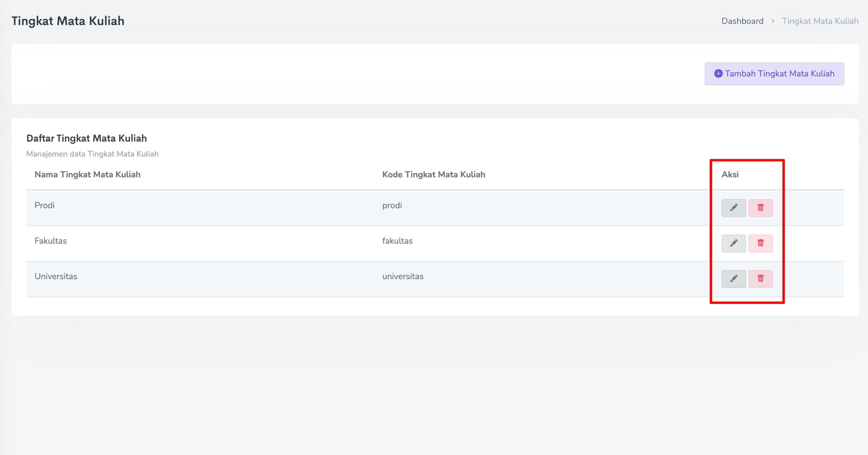
Task: Click the Daftar Tingkat Mata Kuliah heading
Action: coord(86,138)
